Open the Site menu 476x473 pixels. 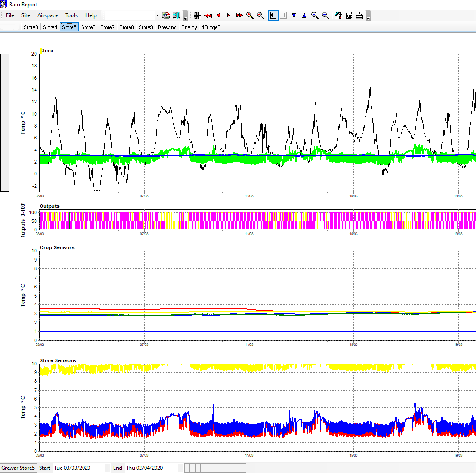pyautogui.click(x=26, y=15)
